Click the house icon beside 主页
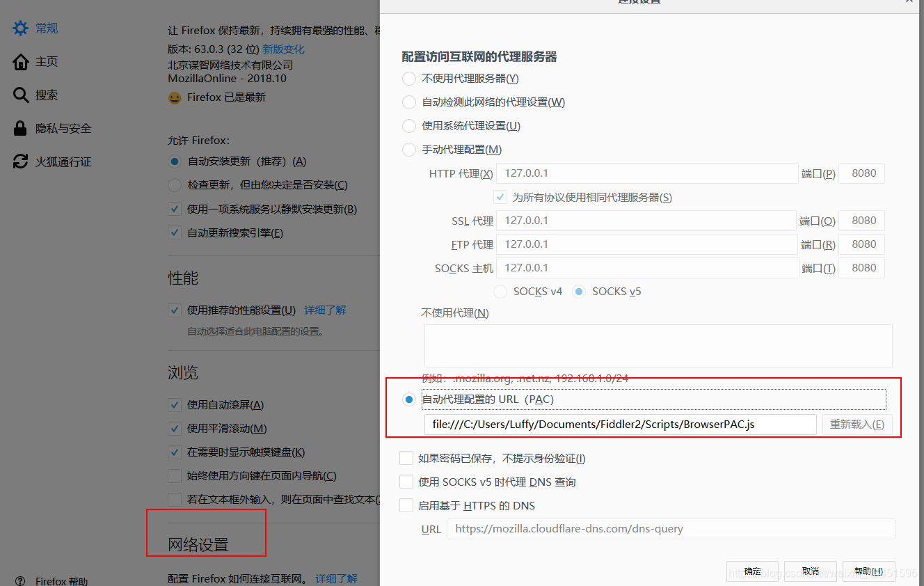 pyautogui.click(x=21, y=62)
